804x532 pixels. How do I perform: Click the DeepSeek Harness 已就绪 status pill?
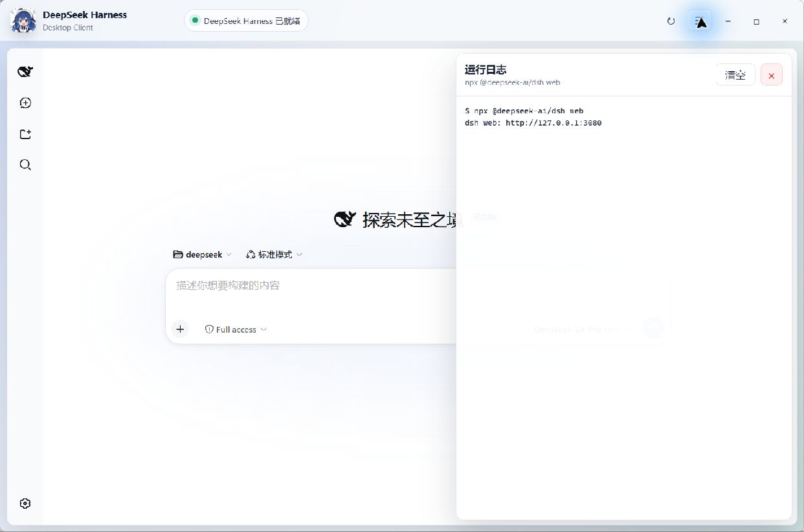pyautogui.click(x=246, y=21)
